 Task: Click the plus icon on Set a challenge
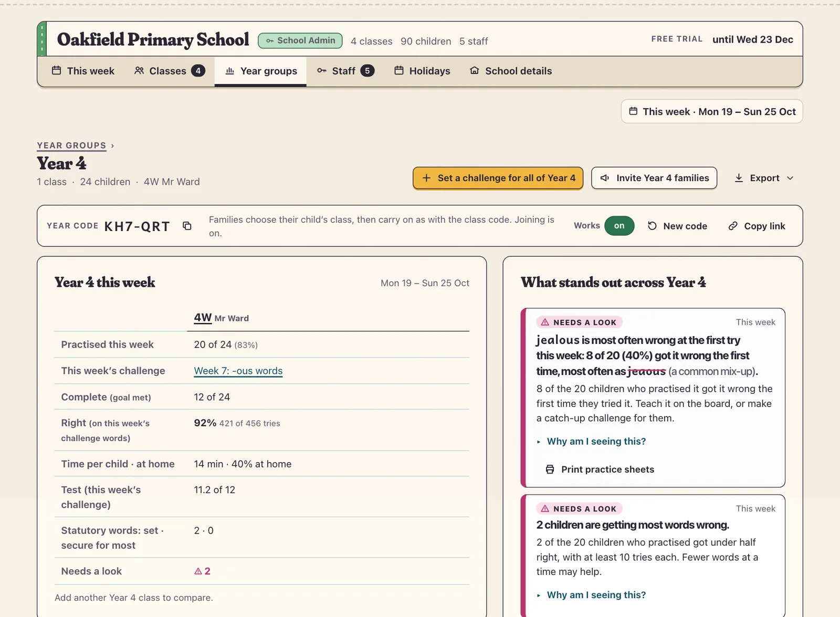[x=427, y=178]
